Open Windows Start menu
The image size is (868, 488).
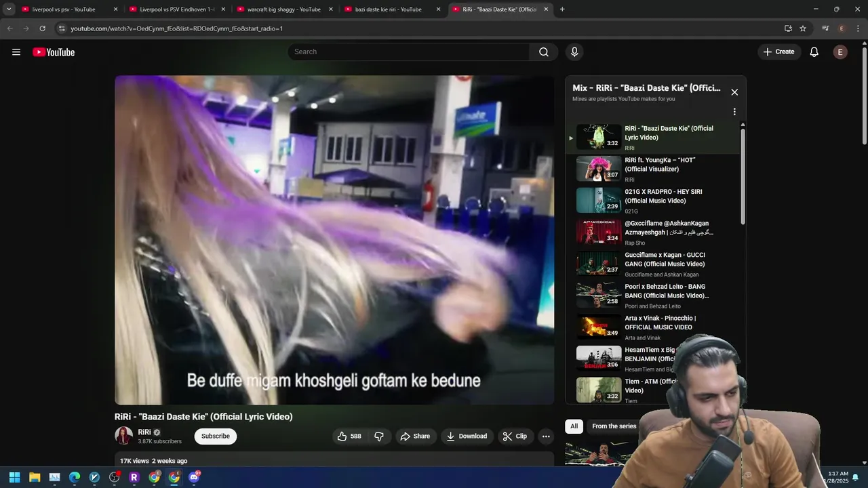point(14,477)
